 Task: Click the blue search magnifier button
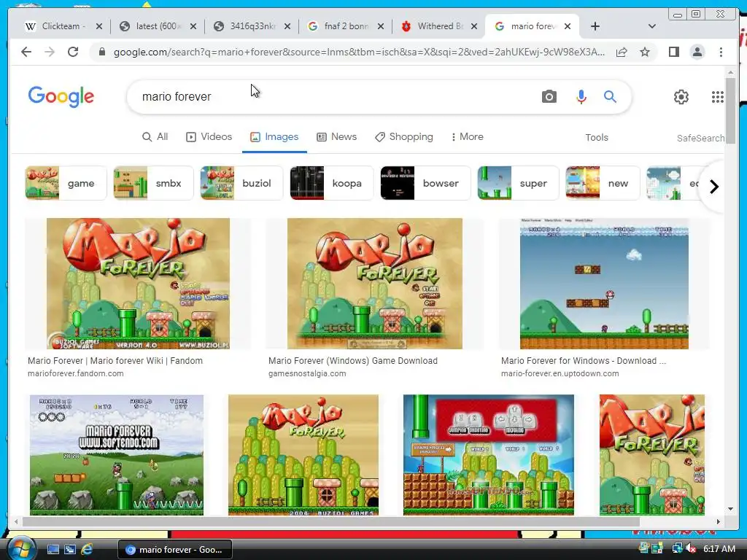coord(611,97)
